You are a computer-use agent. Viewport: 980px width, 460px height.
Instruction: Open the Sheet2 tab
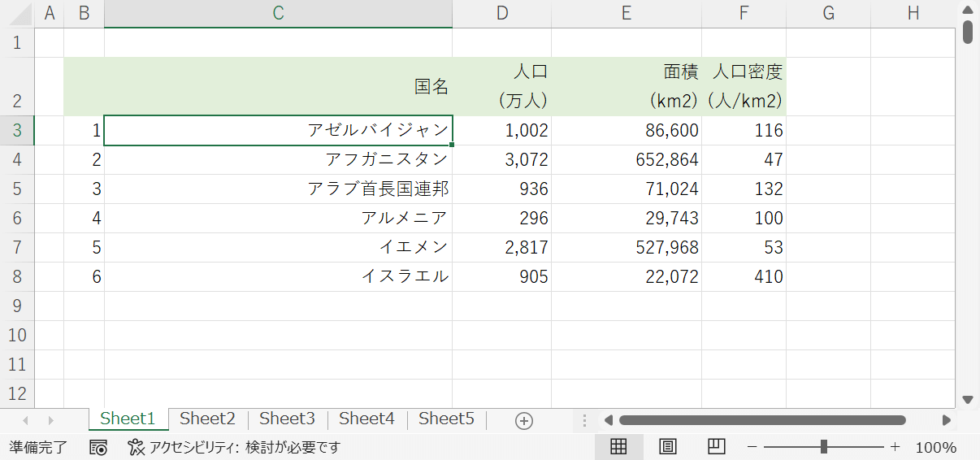(207, 419)
